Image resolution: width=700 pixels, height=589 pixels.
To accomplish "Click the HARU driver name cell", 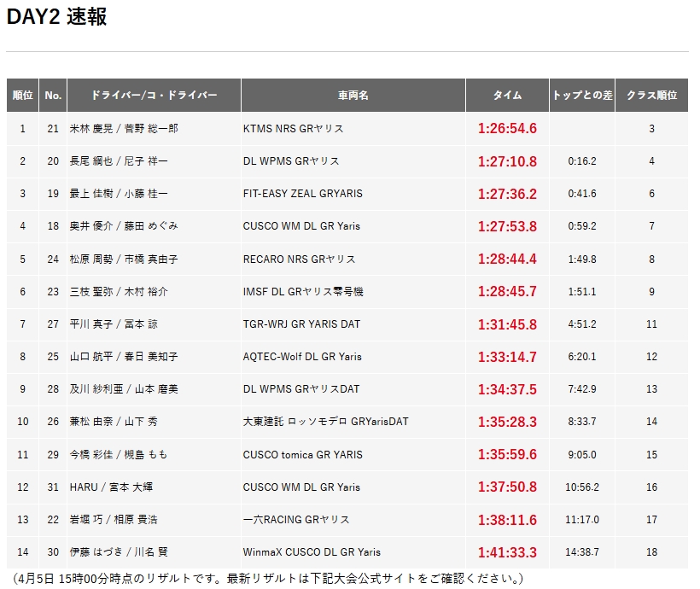I will coord(111,487).
